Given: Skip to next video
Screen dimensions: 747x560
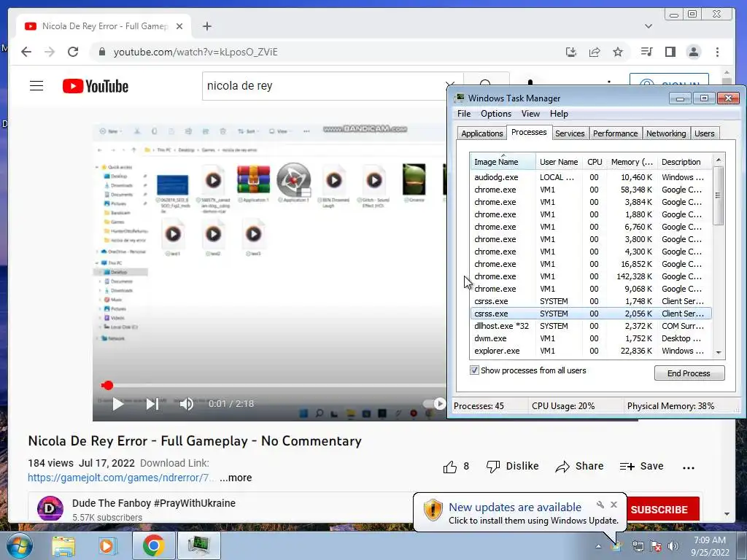Looking at the screenshot, I should 152,404.
